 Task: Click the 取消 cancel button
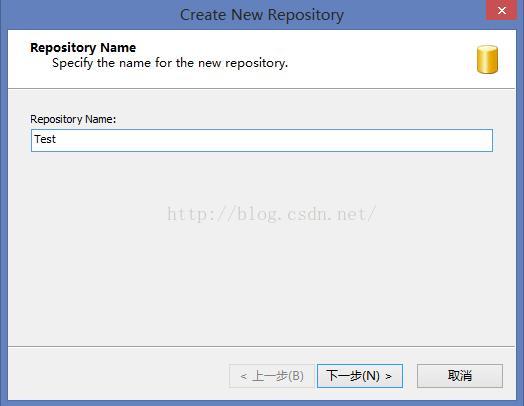(x=460, y=376)
